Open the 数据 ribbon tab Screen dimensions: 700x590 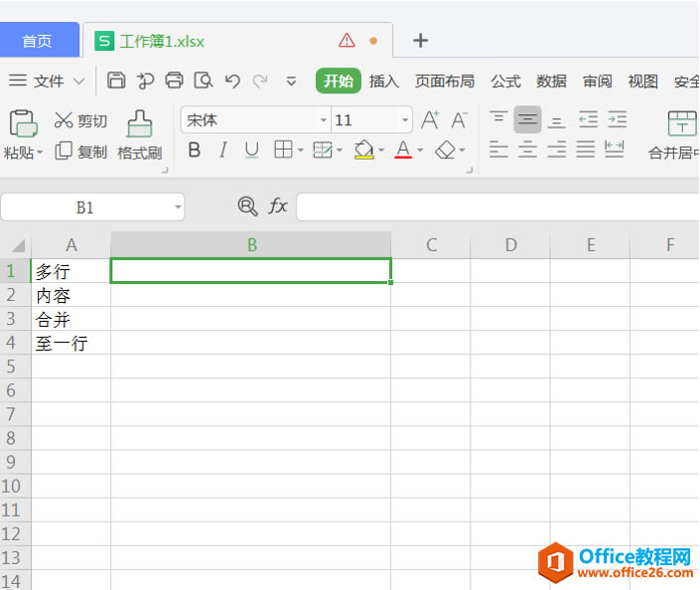tap(551, 81)
